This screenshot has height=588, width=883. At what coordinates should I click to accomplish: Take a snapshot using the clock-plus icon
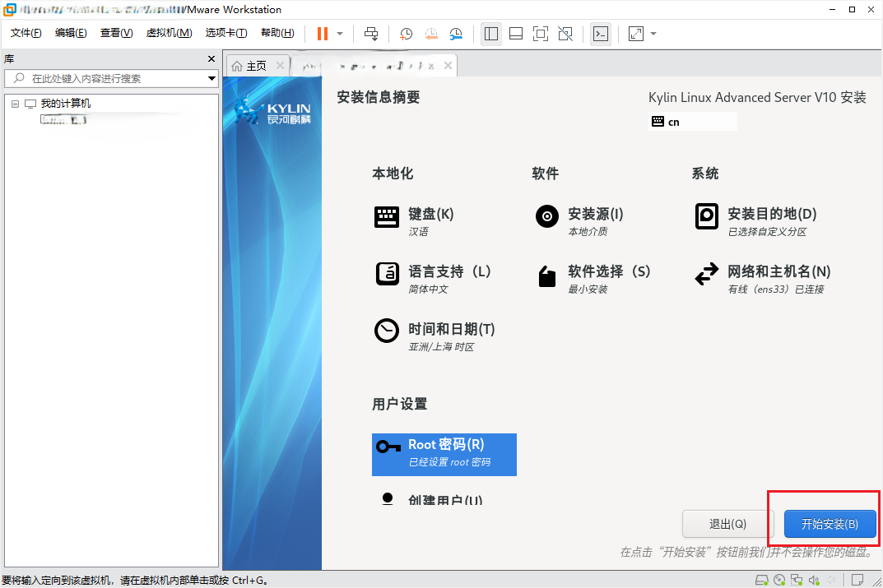point(406,34)
